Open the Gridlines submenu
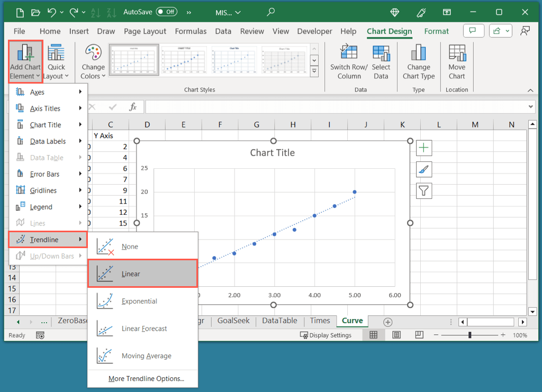Screen dimensions: 542x392 pos(48,190)
